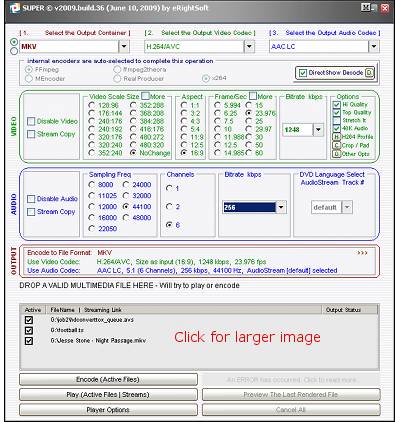This screenshot has width=395, height=422.
Task: Click the Active column header
Action: [33, 310]
